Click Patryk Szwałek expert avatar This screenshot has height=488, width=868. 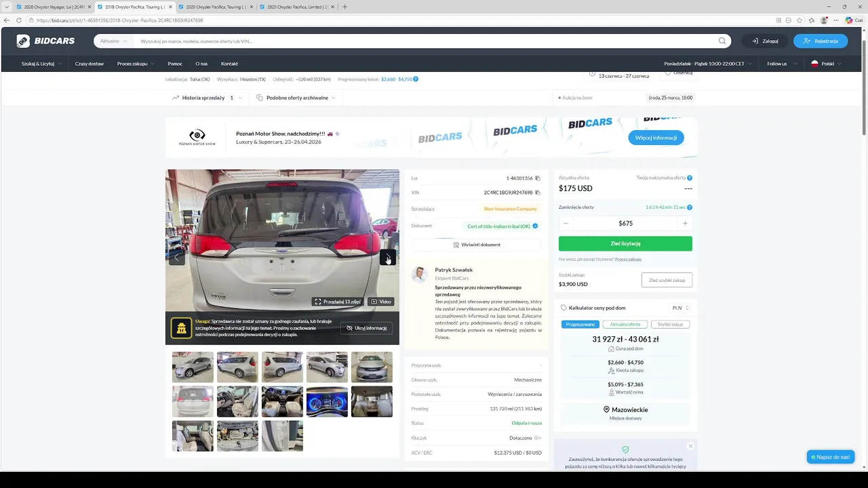pyautogui.click(x=420, y=274)
